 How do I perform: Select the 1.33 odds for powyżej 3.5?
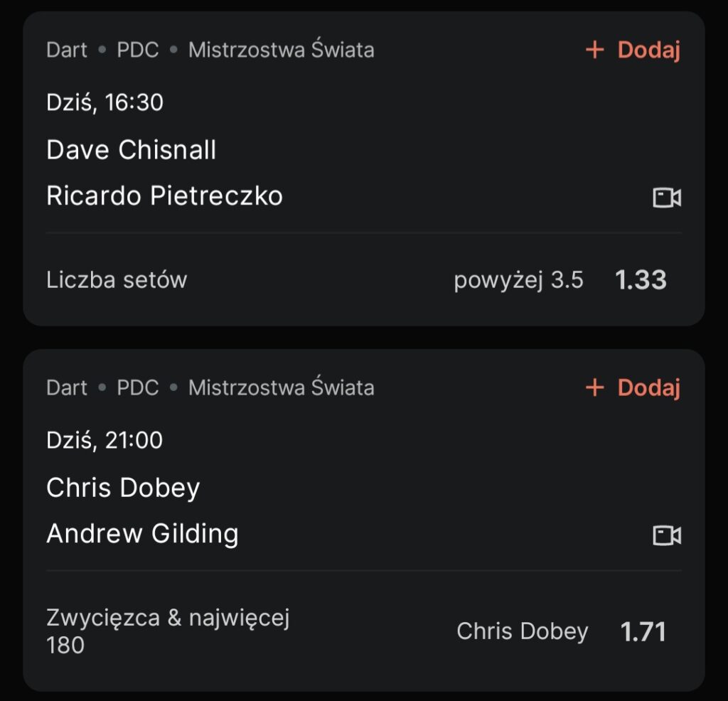pos(641,280)
